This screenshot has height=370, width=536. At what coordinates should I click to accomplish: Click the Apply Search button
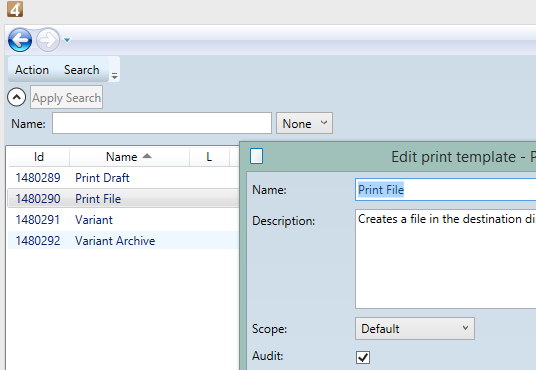[x=66, y=97]
